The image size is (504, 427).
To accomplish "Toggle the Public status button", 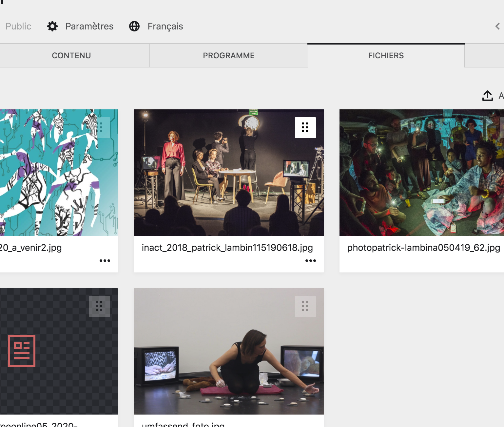I will pyautogui.click(x=18, y=26).
